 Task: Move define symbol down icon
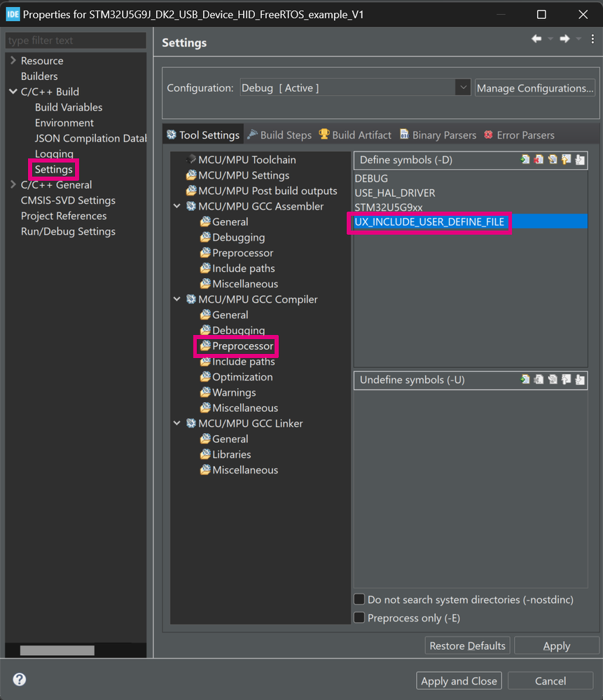coord(580,159)
